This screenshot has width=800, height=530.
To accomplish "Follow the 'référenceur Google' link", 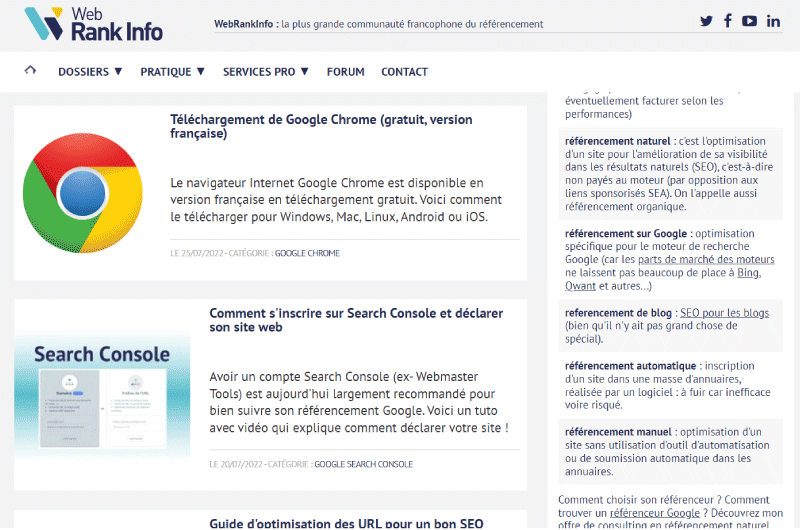I will [655, 513].
